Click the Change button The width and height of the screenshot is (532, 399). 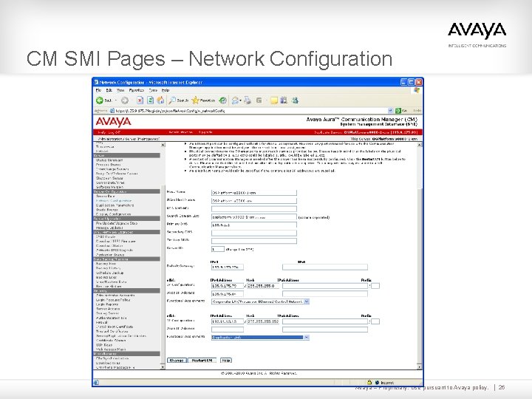coord(177,361)
